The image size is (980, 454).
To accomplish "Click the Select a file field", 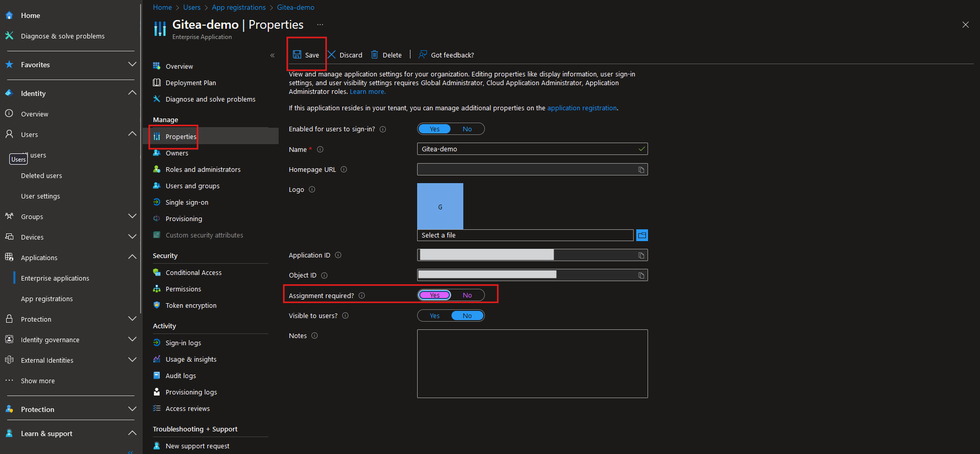I will coord(525,235).
